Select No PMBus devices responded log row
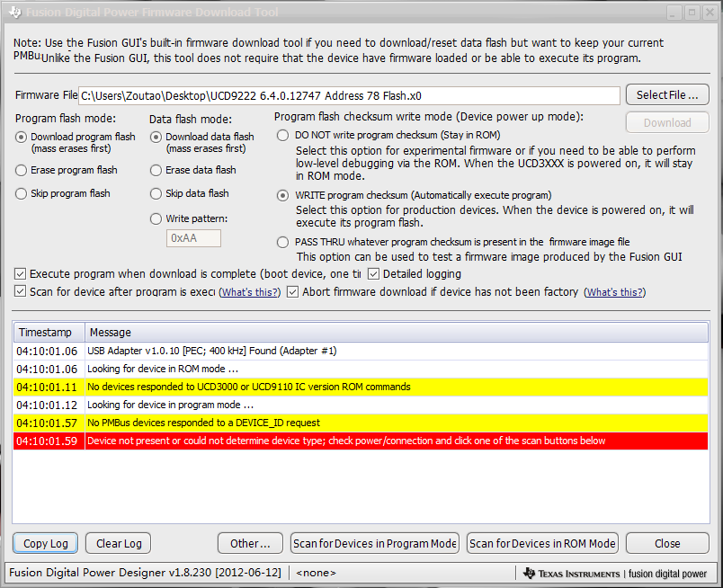 (x=361, y=423)
